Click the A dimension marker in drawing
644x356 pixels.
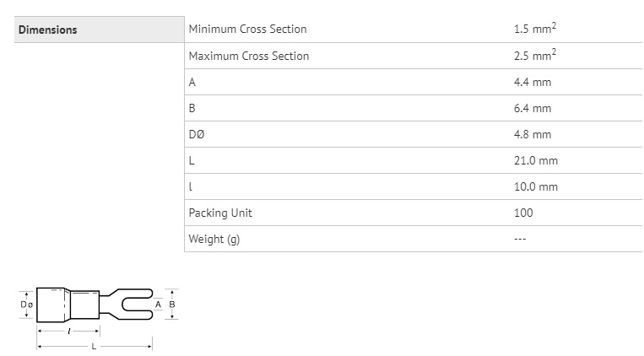[x=158, y=305]
